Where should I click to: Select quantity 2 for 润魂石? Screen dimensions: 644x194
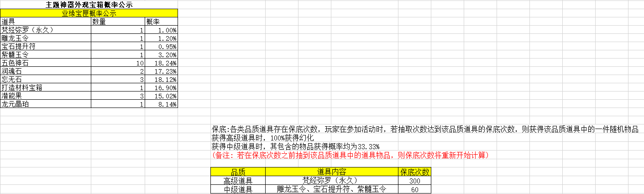(x=118, y=71)
